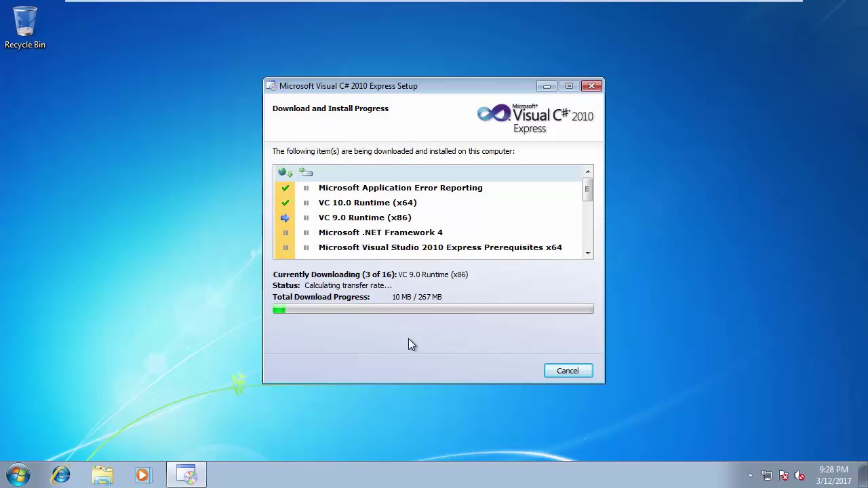Click install pending icon for VC 9.0 Runtime

tap(306, 218)
